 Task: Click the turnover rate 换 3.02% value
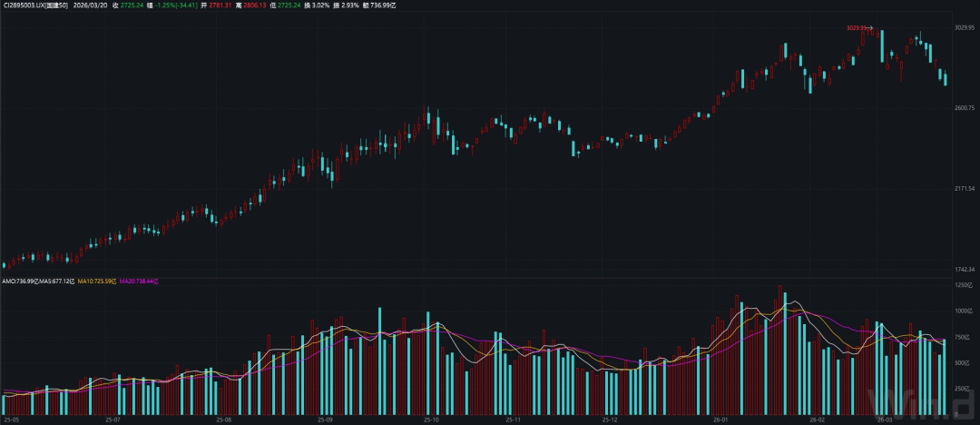(x=318, y=5)
